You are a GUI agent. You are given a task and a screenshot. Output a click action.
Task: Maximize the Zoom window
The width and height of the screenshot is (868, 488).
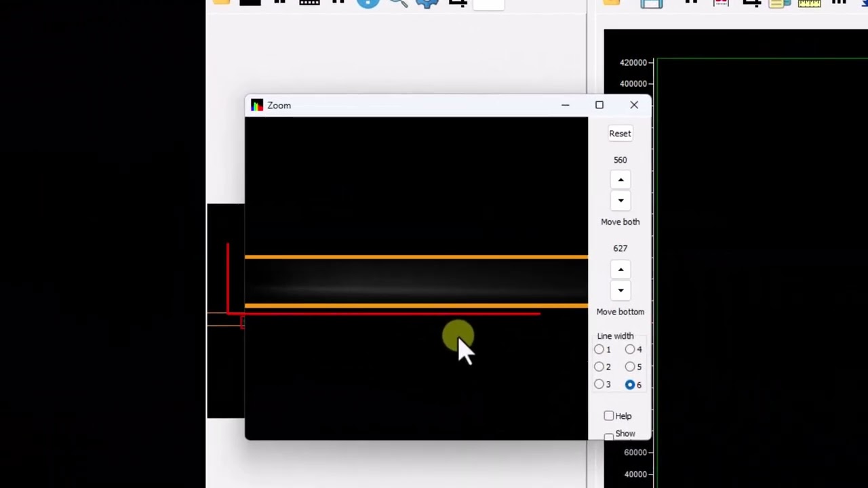[x=599, y=105]
